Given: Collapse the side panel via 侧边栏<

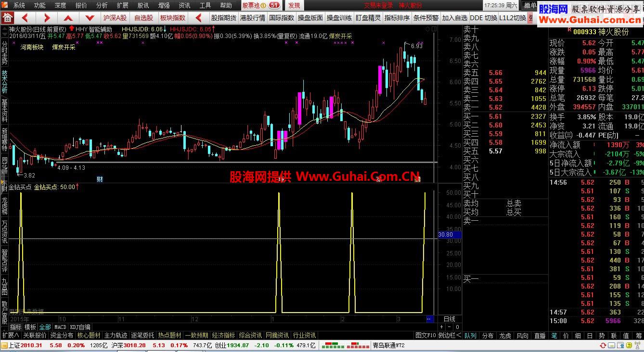Looking at the screenshot, I should coord(450,335).
